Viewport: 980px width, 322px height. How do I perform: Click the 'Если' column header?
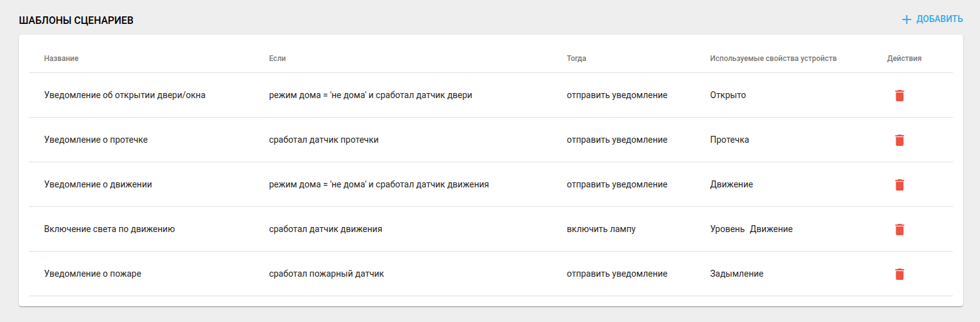[x=277, y=58]
